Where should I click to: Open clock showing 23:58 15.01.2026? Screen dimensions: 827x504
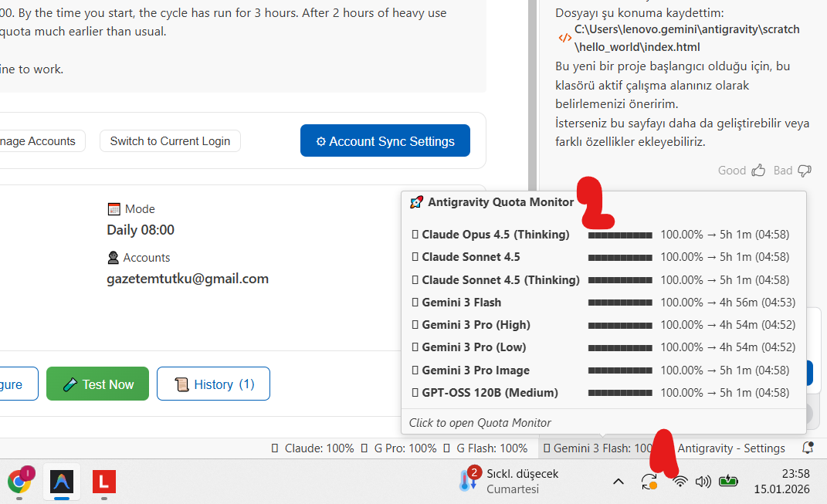point(781,482)
